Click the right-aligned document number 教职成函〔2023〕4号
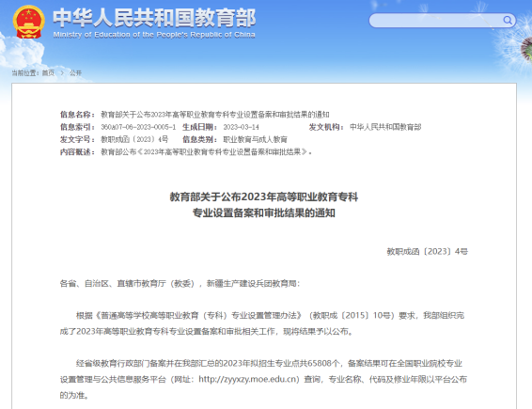Image resolution: width=532 pixels, height=409 pixels. 427,251
